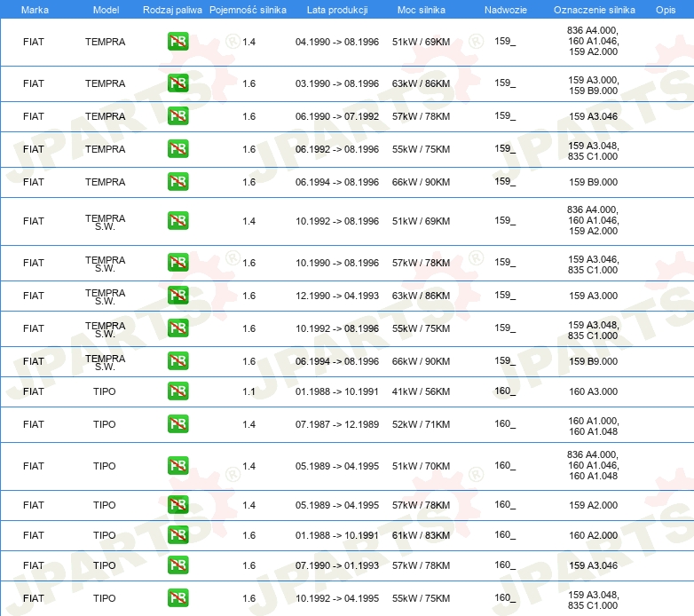Click engine code 159 A2.000 in Tipo row
Viewport: 694px width, 616px height.
[x=593, y=505]
